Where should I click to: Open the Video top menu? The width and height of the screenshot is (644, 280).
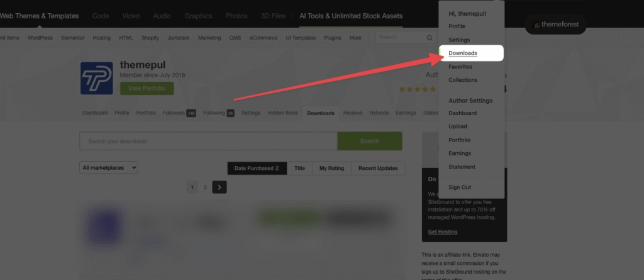pos(131,16)
